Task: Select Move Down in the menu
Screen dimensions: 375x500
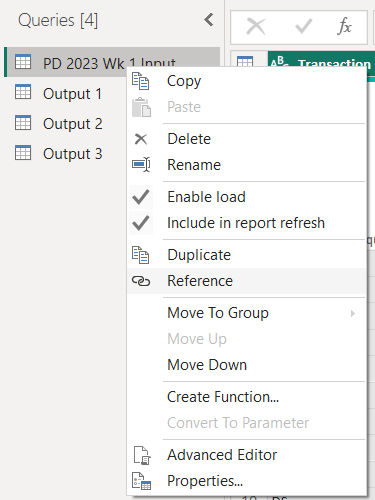Action: coord(207,365)
